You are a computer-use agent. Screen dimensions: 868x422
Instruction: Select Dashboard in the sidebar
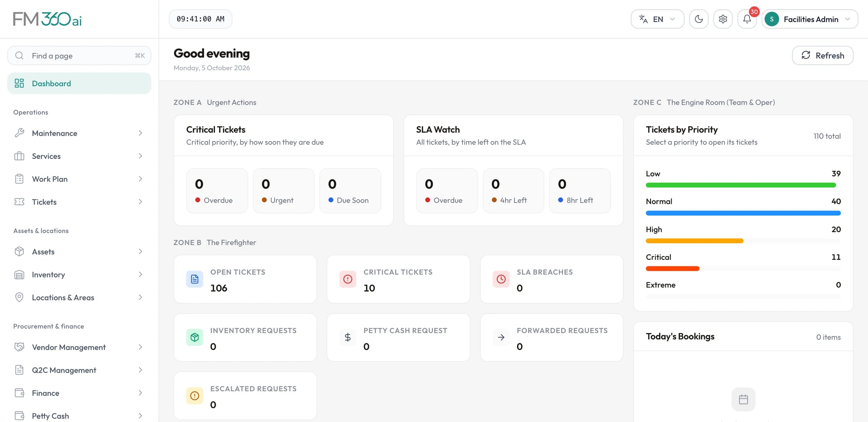pyautogui.click(x=79, y=83)
